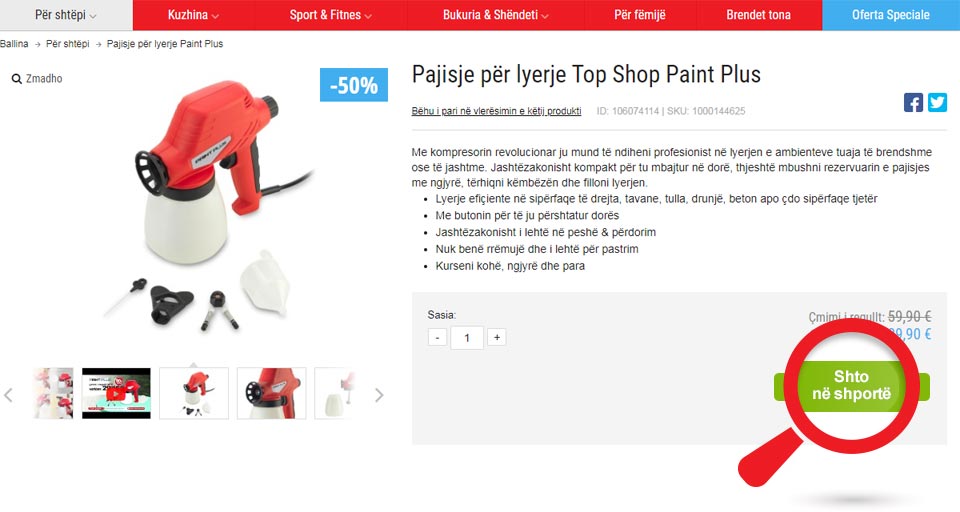This screenshot has height=512, width=960.
Task: Expand Bukuria & Shëndeti menu
Action: point(495,15)
